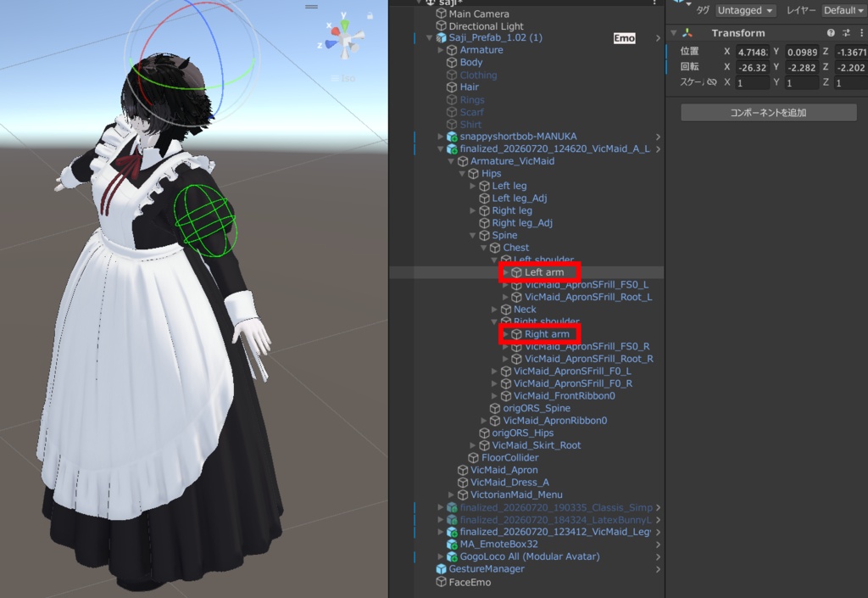
Task: Click the scene orientation gizmo cube
Action: tap(344, 40)
